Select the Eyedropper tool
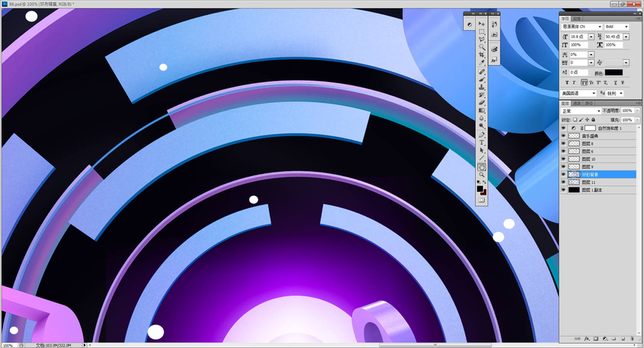Screen dimensions: 644x348 [x=482, y=62]
